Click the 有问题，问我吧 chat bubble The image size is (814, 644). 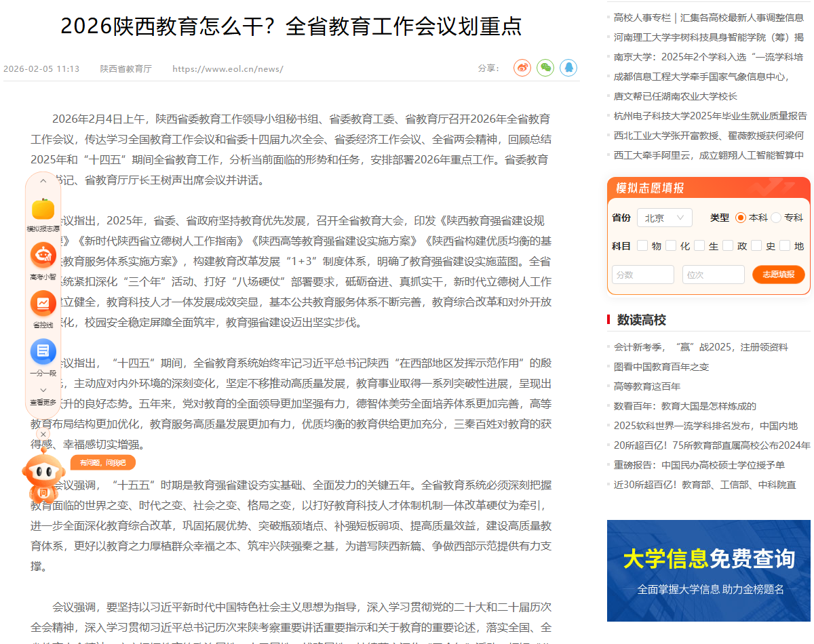(x=103, y=462)
